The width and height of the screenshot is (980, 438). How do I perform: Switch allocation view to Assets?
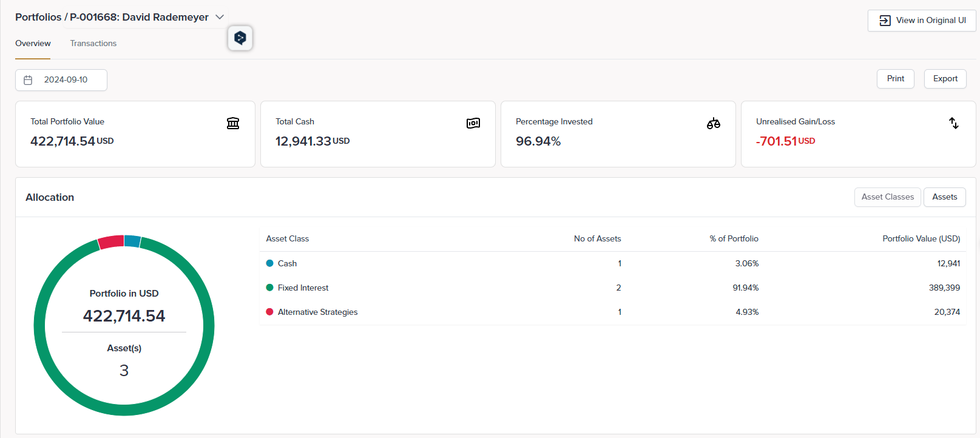(x=944, y=197)
